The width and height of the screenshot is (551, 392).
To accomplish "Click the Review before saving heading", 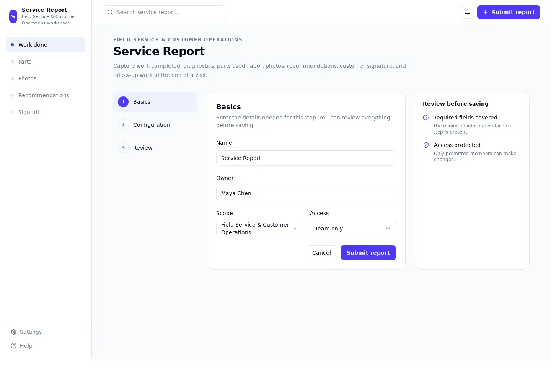I will 455,104.
